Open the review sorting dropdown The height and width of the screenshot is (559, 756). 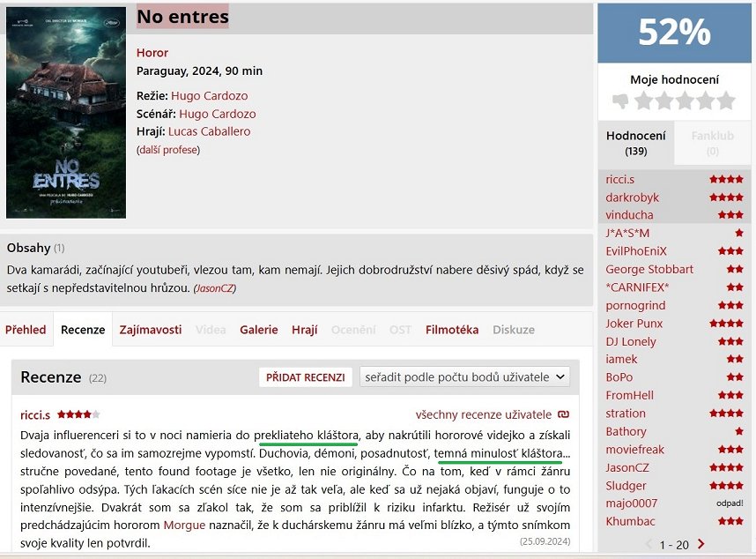click(465, 377)
